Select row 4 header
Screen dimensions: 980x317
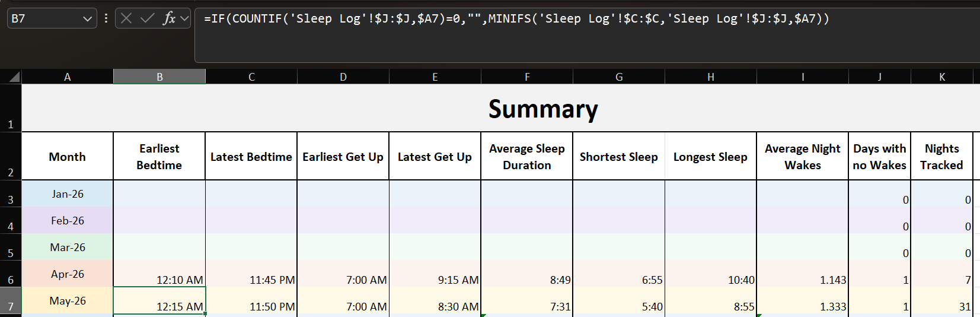pos(11,220)
